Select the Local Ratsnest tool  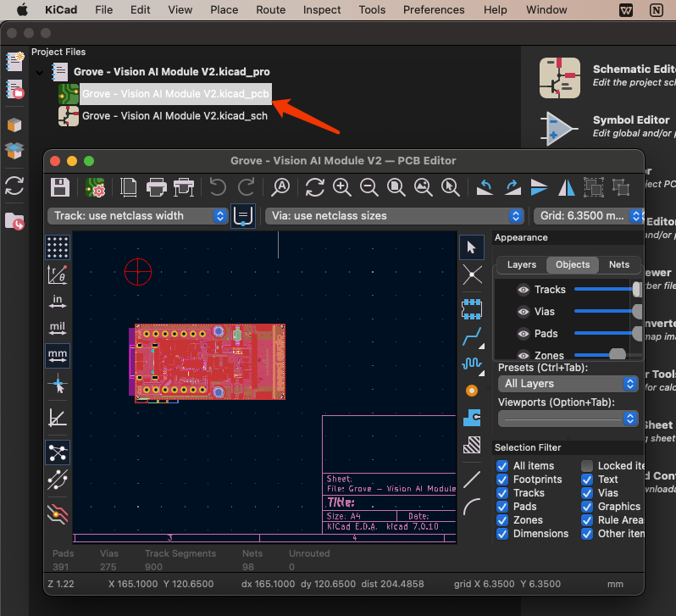click(x=472, y=275)
